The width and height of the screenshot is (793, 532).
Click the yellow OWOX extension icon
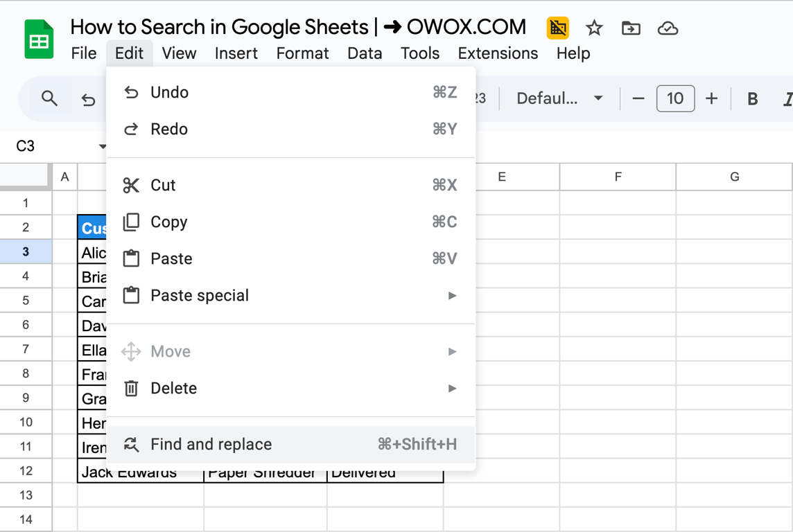[x=557, y=28]
